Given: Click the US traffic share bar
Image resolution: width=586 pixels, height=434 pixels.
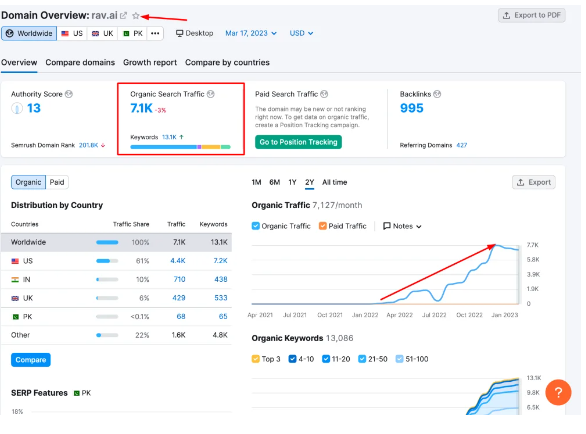Looking at the screenshot, I should point(107,261).
